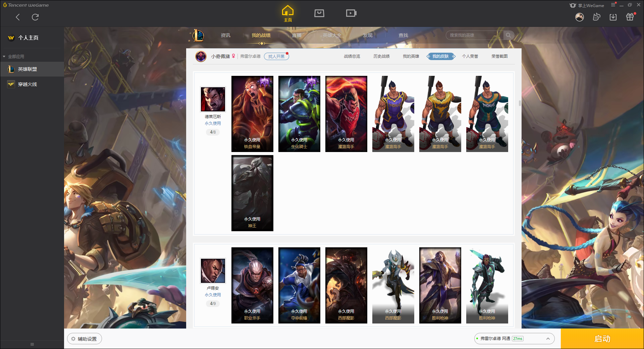This screenshot has height=349, width=644.
Task: Open the 历史战绩 sub-tab
Action: click(381, 56)
